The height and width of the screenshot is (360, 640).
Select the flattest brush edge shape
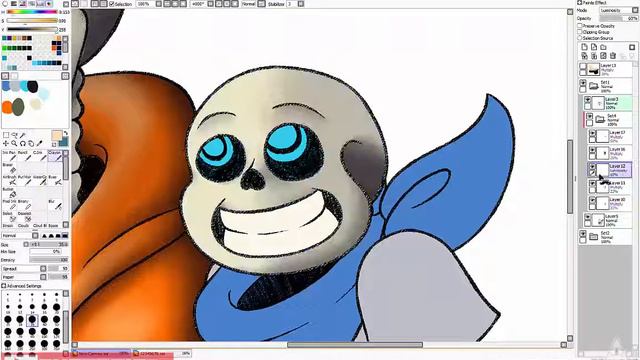[65, 236]
